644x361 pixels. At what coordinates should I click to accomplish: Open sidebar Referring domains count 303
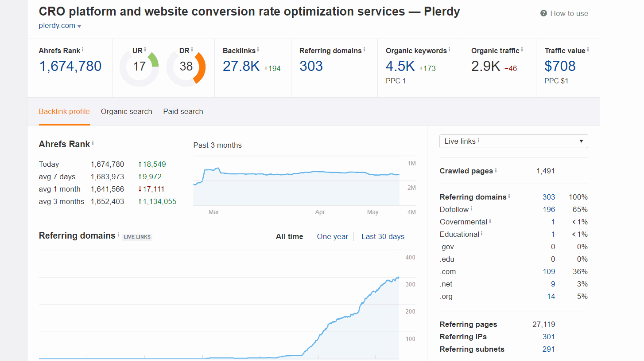tap(549, 197)
